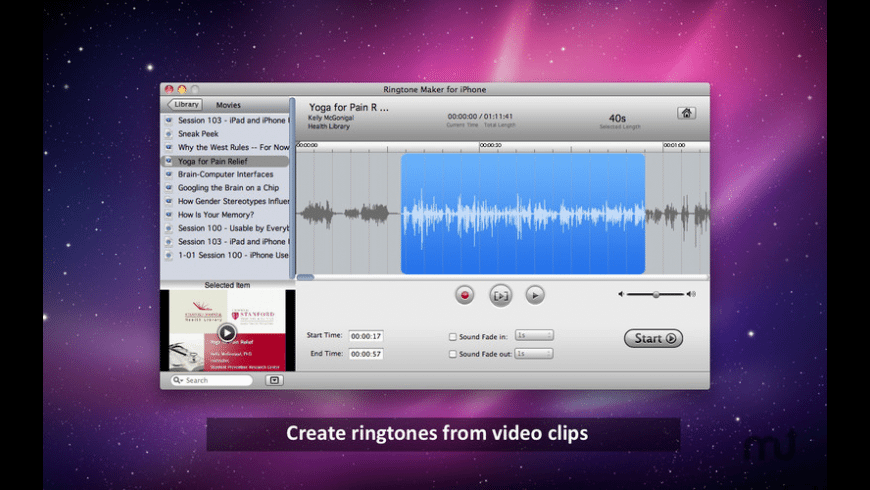
Task: Open the search magnifier options
Action: click(x=178, y=380)
